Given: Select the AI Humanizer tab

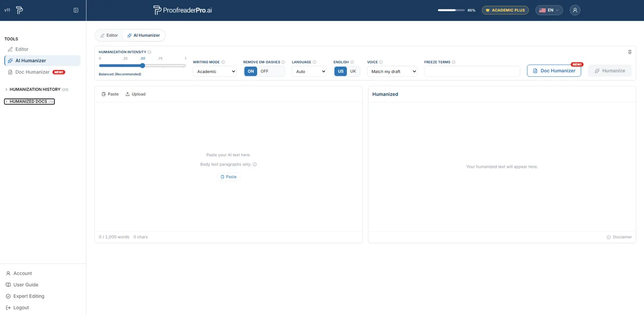Looking at the screenshot, I should [x=144, y=35].
